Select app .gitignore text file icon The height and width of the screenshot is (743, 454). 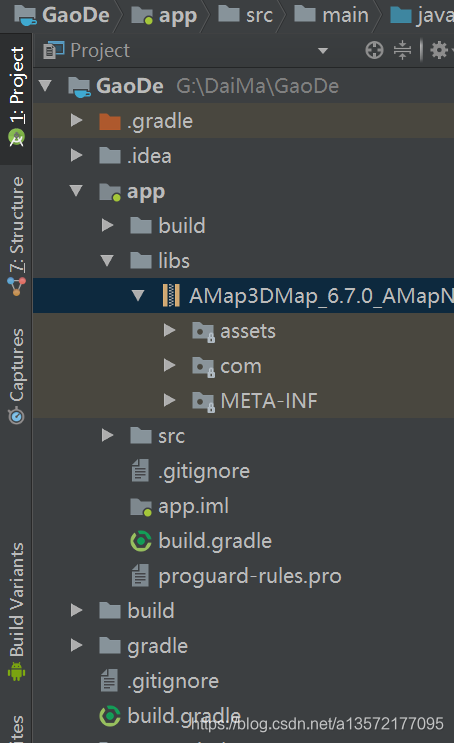coord(140,471)
